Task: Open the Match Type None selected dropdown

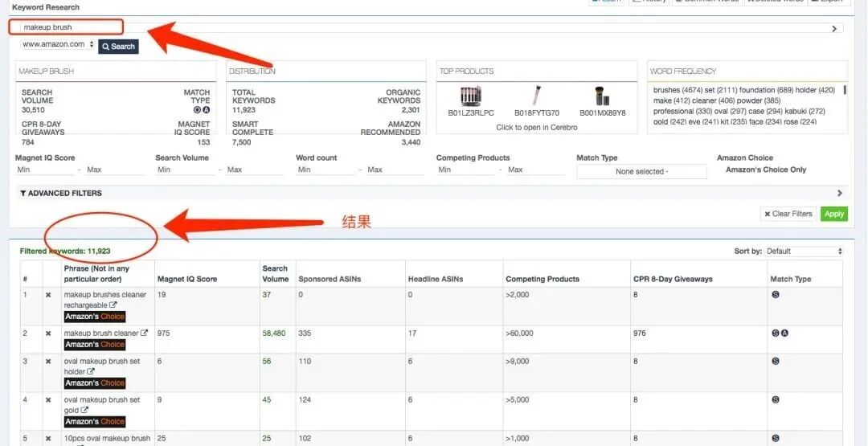Action: coord(641,171)
